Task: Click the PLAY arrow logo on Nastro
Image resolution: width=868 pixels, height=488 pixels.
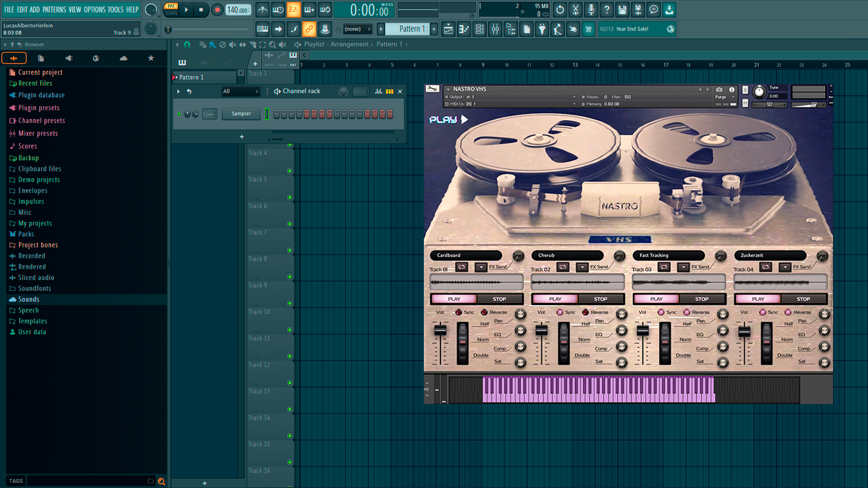Action: tap(449, 119)
